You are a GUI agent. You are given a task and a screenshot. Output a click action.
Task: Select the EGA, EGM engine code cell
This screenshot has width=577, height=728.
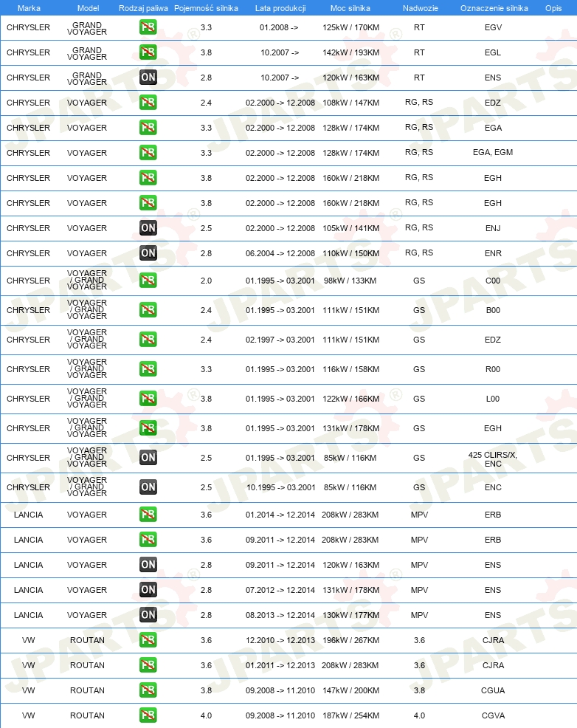[493, 152]
